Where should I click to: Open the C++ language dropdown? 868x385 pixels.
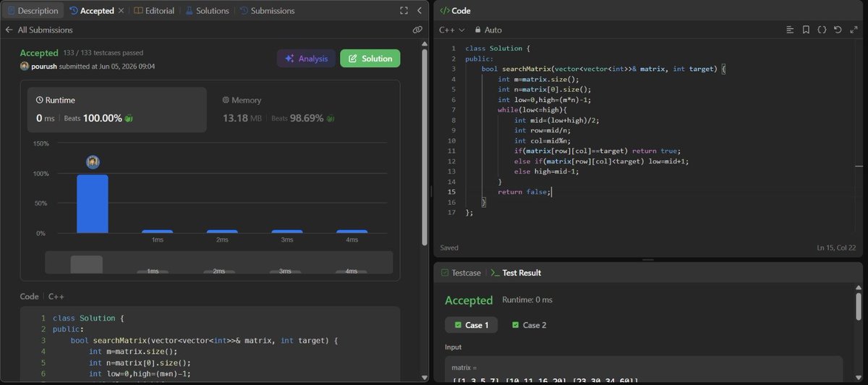coord(452,30)
